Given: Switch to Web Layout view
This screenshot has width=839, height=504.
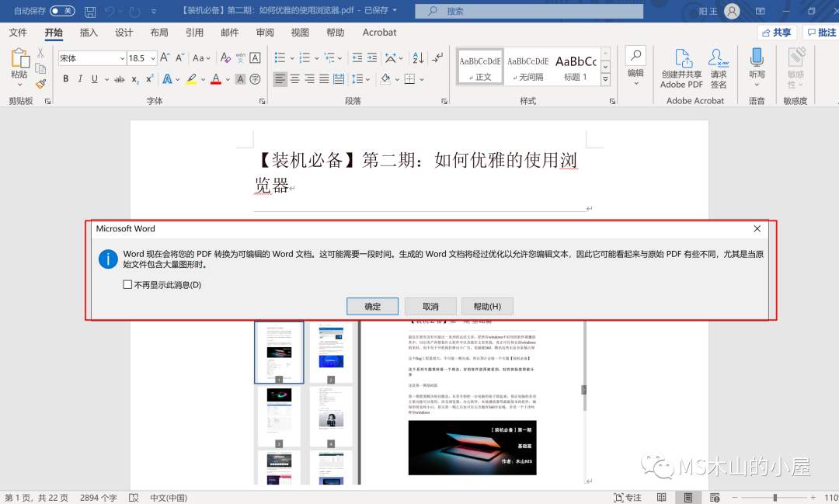Looking at the screenshot, I should pyautogui.click(x=715, y=498).
